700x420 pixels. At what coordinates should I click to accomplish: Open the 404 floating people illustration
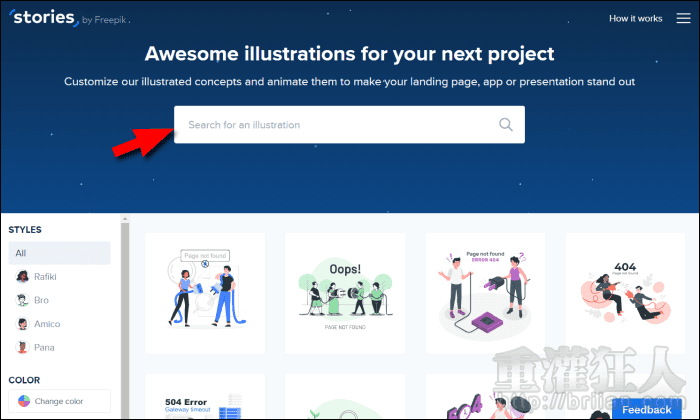coord(625,293)
